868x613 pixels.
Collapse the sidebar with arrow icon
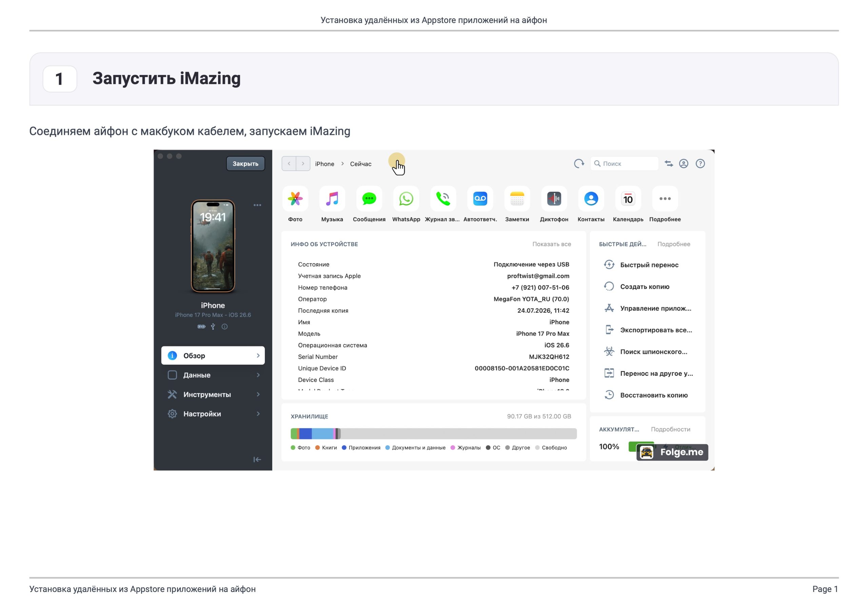coord(257,459)
